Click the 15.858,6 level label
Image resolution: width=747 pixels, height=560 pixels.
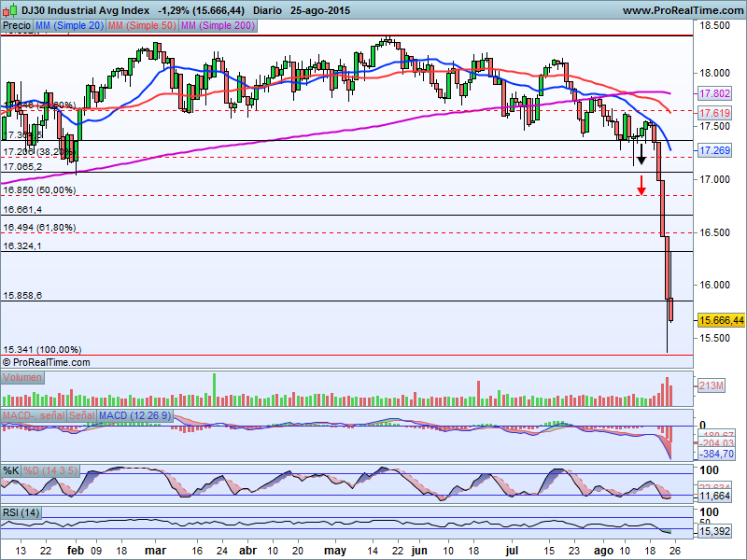click(x=22, y=296)
